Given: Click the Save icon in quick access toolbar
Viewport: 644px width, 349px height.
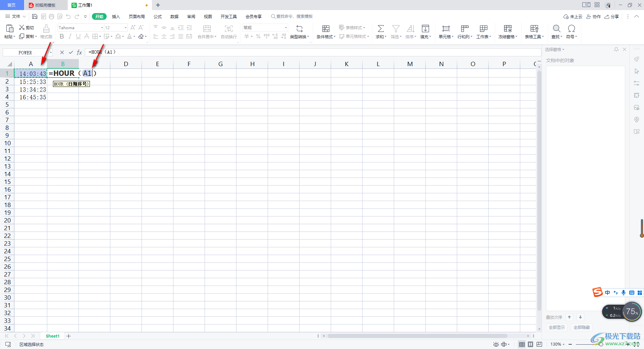Looking at the screenshot, I should coord(35,16).
